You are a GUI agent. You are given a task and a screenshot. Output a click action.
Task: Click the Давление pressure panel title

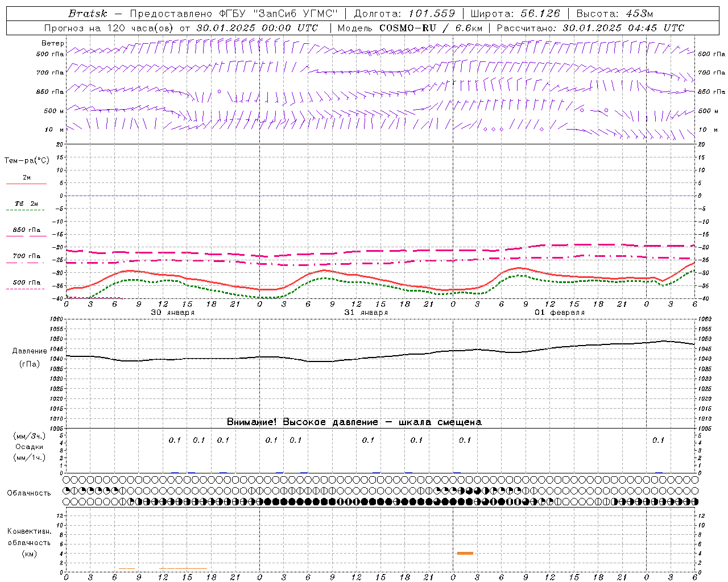click(x=30, y=351)
